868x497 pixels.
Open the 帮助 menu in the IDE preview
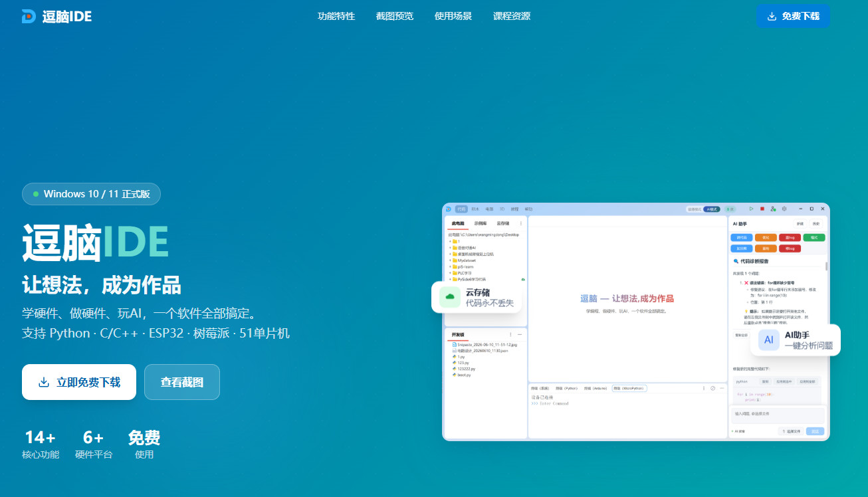pyautogui.click(x=529, y=209)
